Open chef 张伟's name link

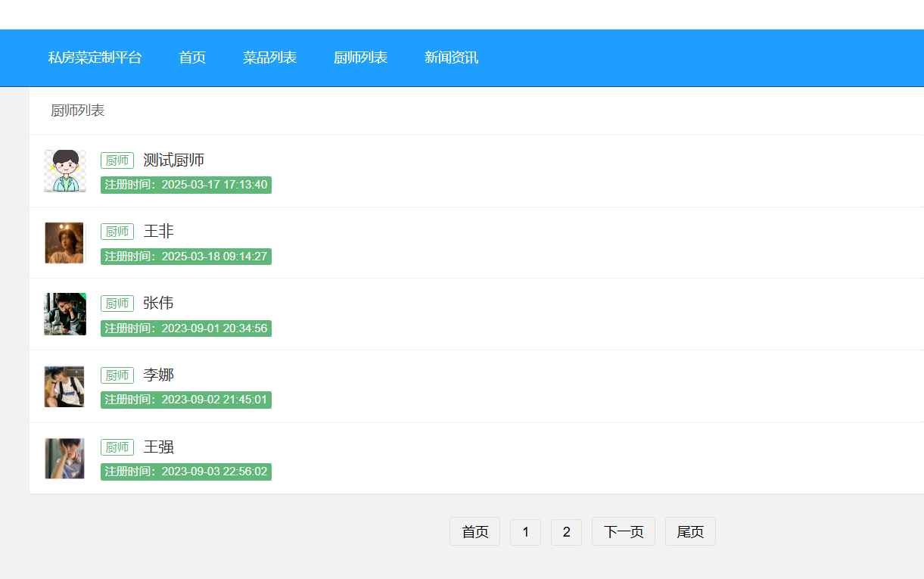click(x=158, y=304)
